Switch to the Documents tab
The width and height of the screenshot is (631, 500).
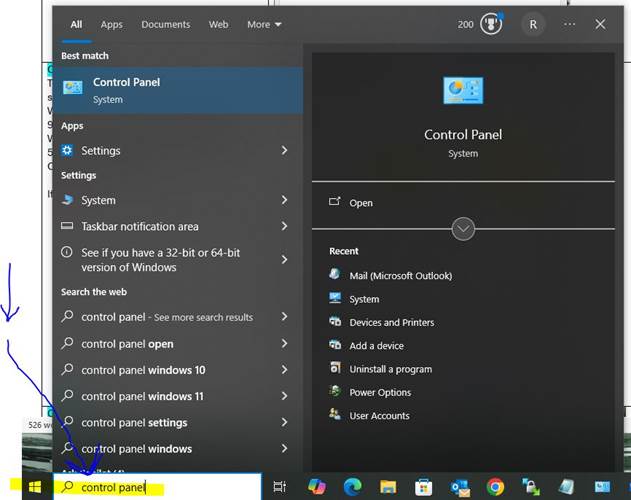tap(165, 25)
